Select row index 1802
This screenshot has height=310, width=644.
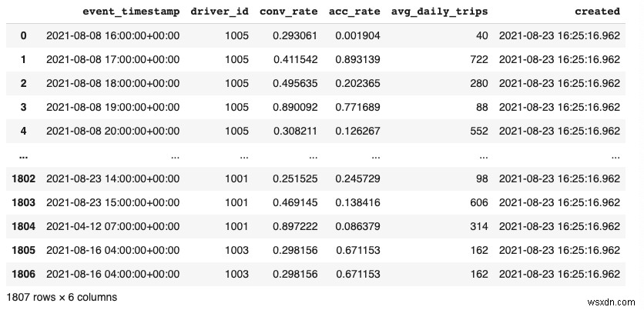point(23,178)
